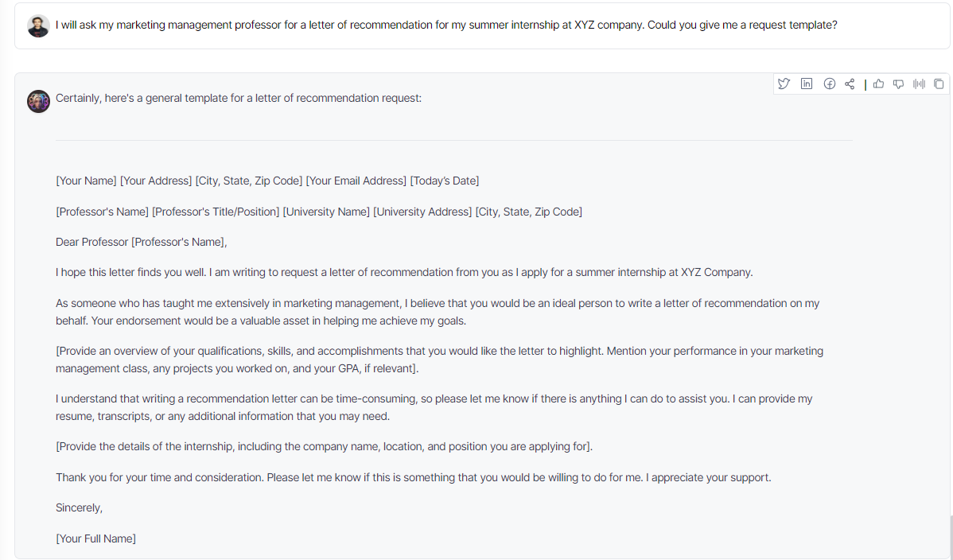953x560 pixels.
Task: Click the 'Thank you for your time' paragraph
Action: [x=414, y=477]
